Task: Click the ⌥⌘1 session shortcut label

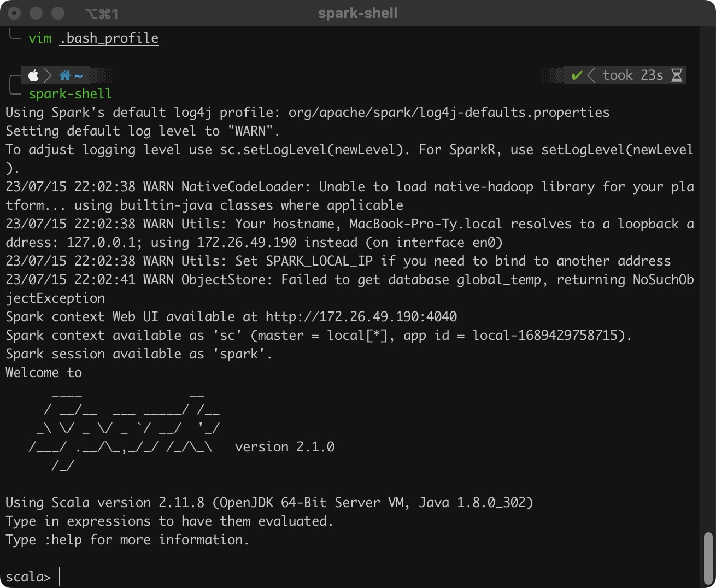Action: point(102,14)
